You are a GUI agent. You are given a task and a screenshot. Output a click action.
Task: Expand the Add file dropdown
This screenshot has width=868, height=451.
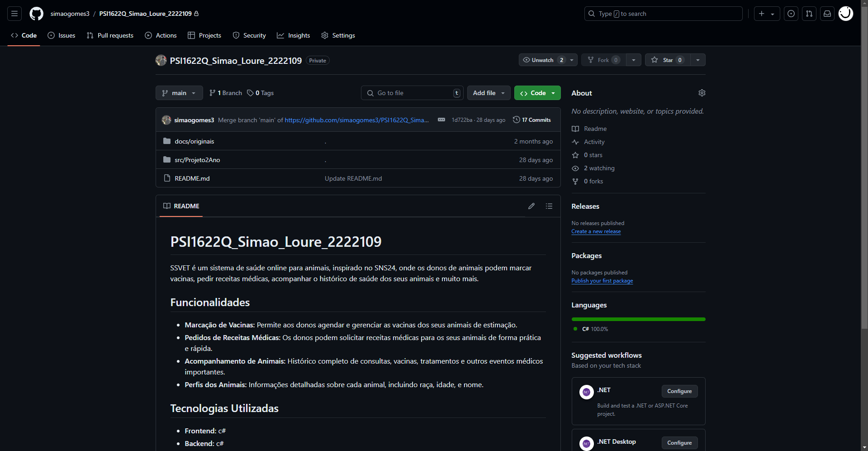click(x=489, y=93)
